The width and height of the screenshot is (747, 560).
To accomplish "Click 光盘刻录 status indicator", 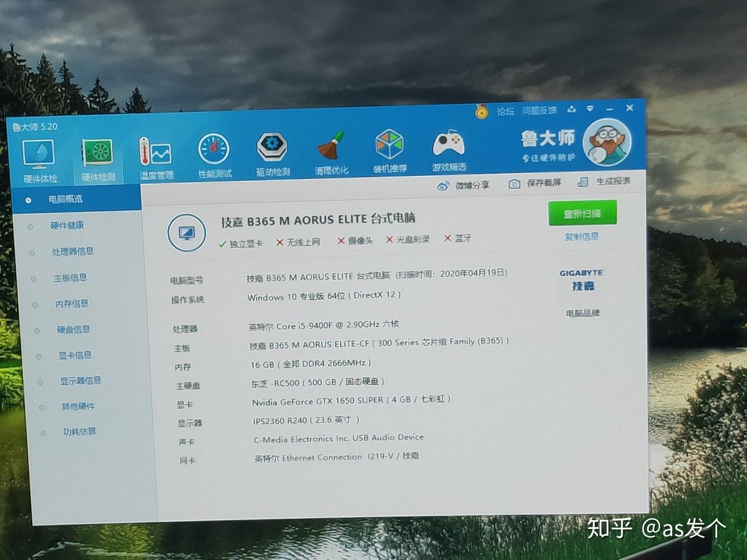I will pyautogui.click(x=408, y=239).
